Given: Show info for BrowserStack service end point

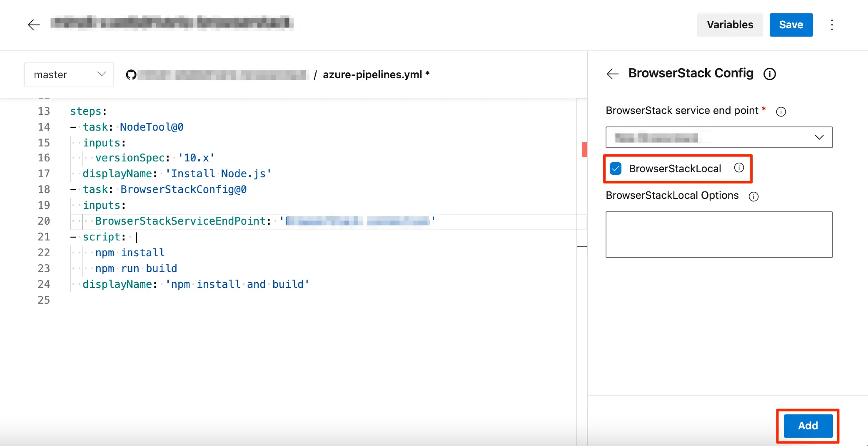Looking at the screenshot, I should 781,111.
